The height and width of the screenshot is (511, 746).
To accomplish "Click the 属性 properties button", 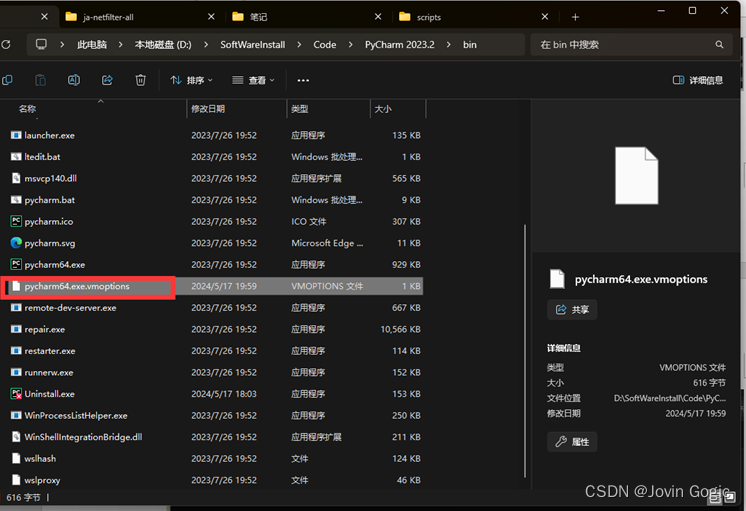I will [572, 442].
